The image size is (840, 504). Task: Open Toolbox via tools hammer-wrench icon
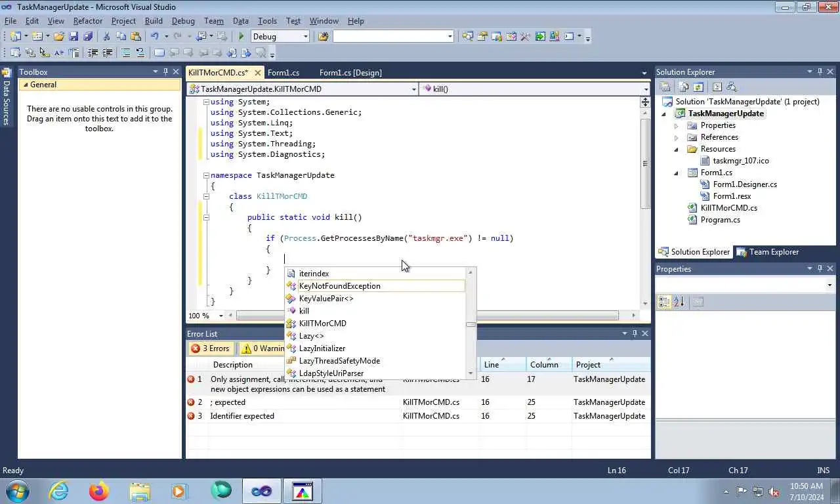[x=525, y=37]
